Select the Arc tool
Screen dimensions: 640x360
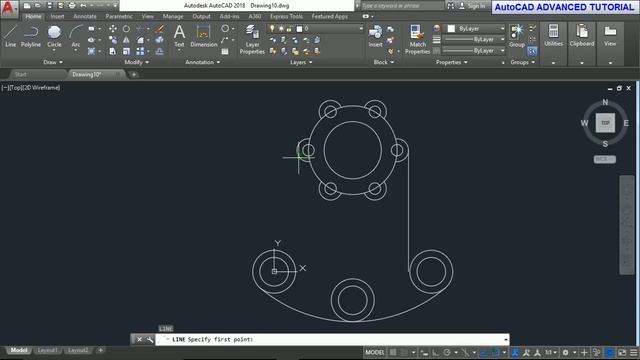(76, 36)
